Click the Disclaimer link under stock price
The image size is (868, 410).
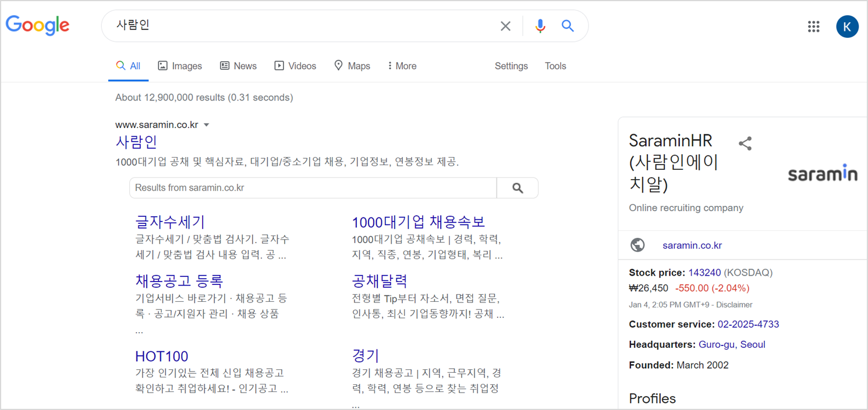pos(734,305)
